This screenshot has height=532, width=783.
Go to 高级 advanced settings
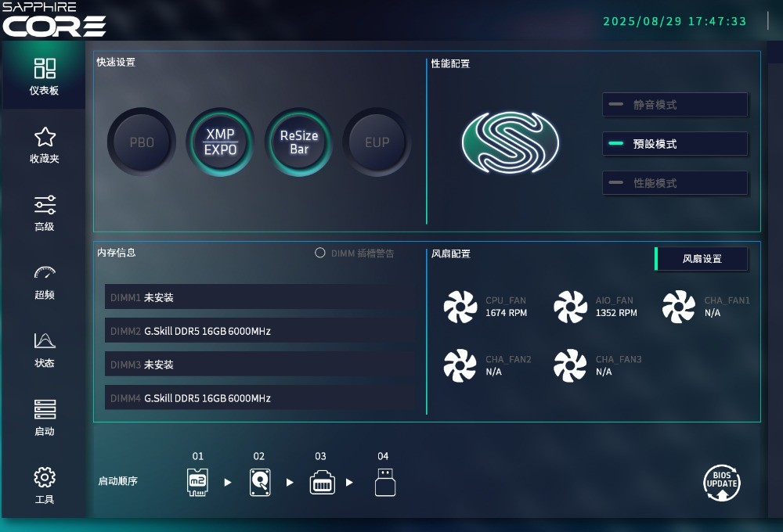[45, 213]
